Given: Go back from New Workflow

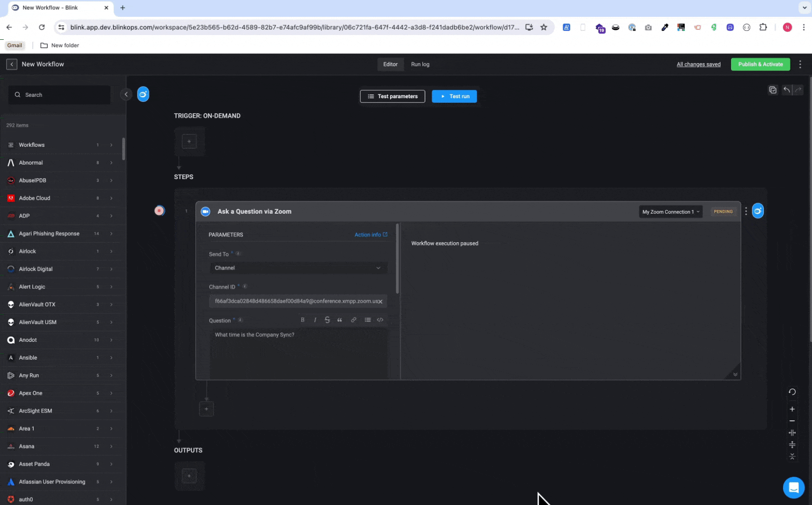Looking at the screenshot, I should (x=12, y=64).
